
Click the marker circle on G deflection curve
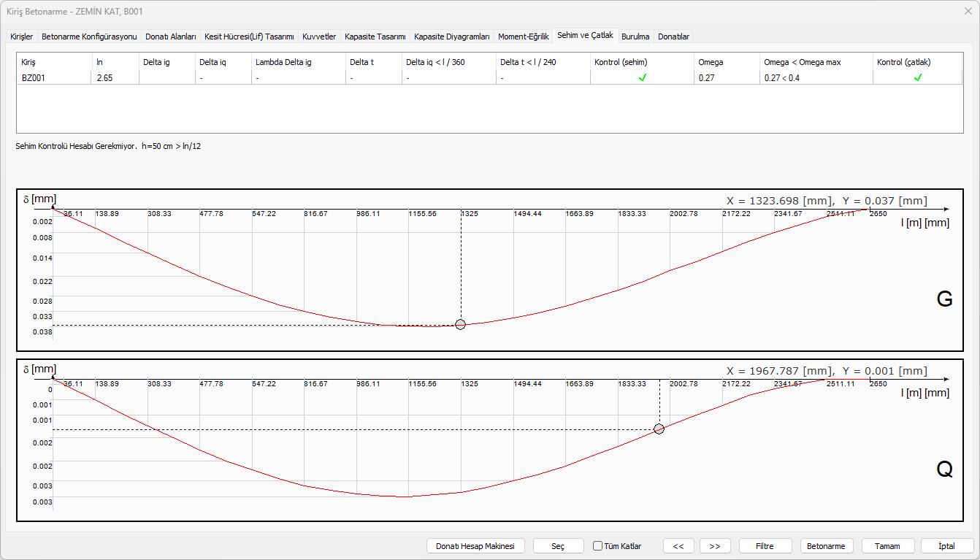click(460, 325)
